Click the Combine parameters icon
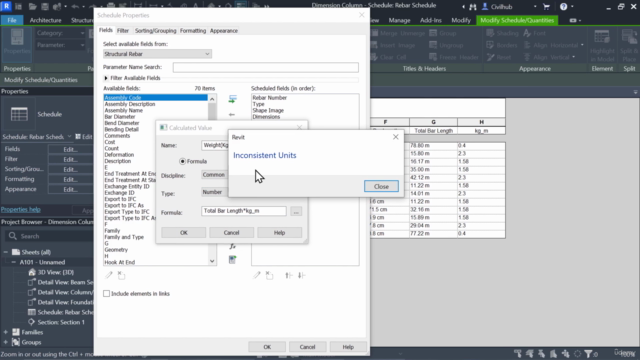 (x=232, y=260)
